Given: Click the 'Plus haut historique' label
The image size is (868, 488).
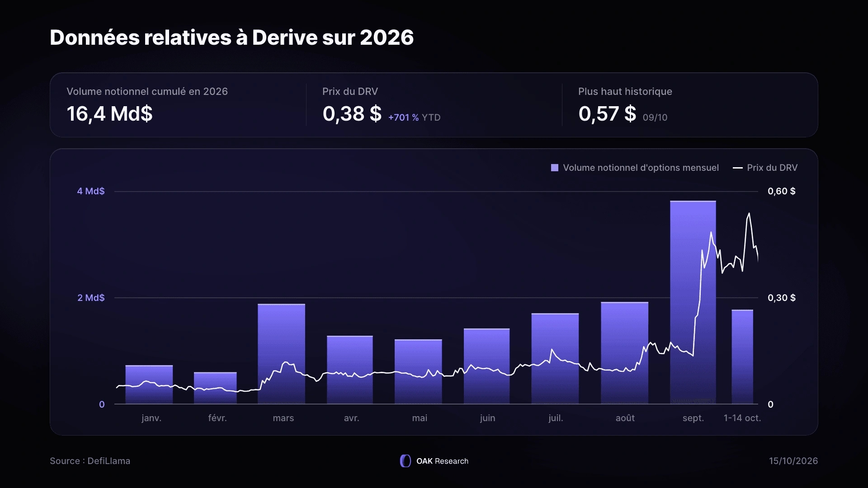Looking at the screenshot, I should pyautogui.click(x=625, y=91).
